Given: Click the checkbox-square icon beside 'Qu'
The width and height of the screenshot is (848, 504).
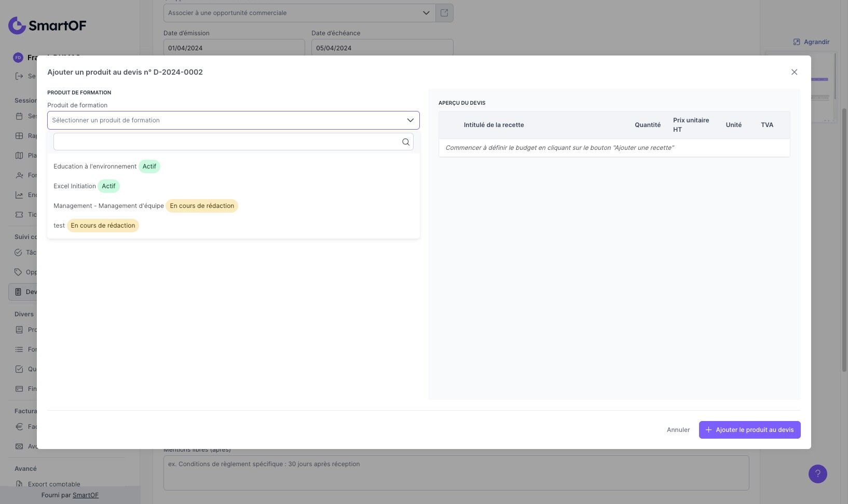Looking at the screenshot, I should (19, 369).
